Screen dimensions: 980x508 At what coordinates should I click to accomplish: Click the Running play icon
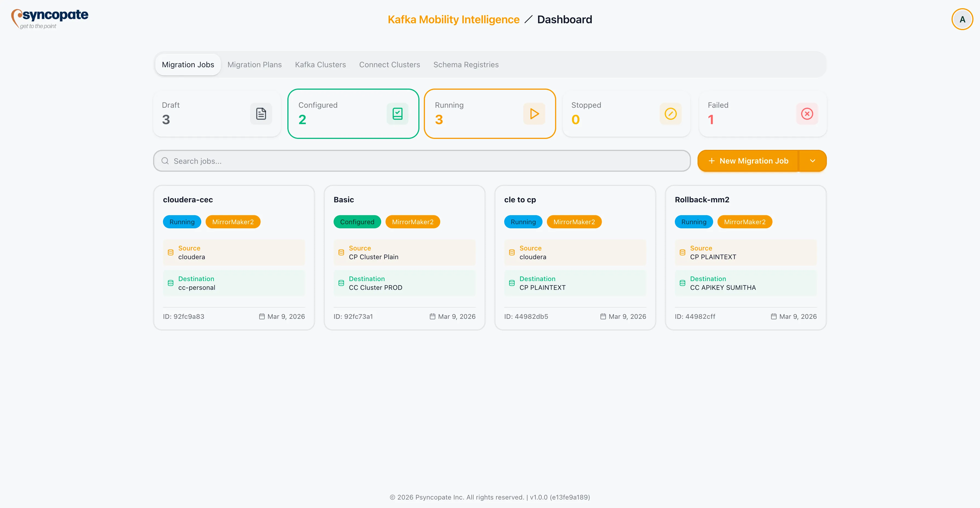pyautogui.click(x=534, y=113)
